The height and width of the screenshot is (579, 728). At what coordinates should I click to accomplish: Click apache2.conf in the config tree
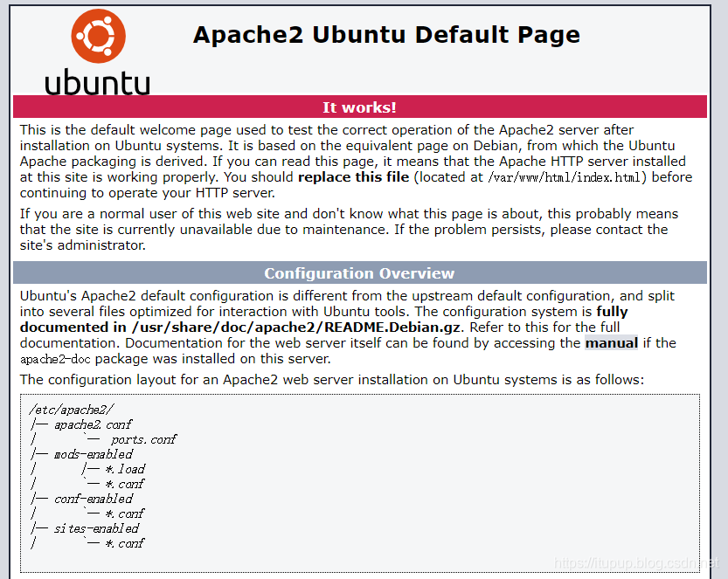coord(93,424)
